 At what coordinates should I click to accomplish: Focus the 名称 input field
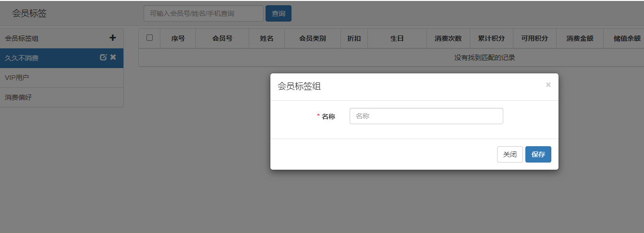click(x=426, y=116)
